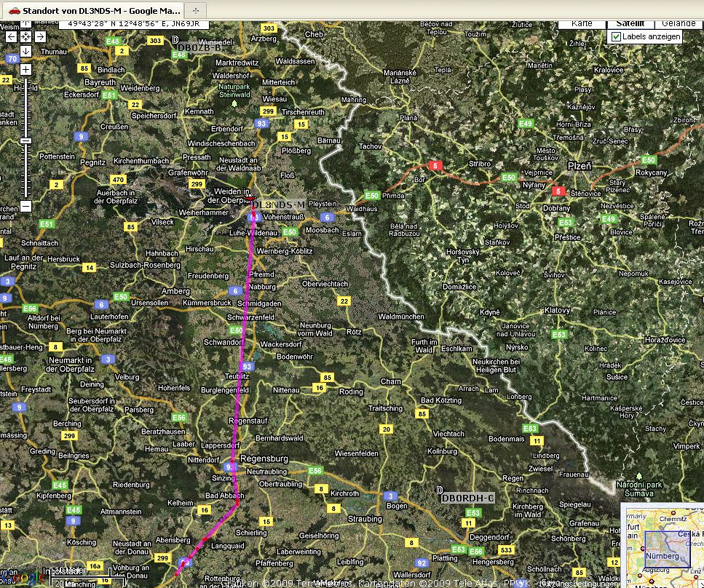Image resolution: width=704 pixels, height=588 pixels.
Task: Click the Sulzbach-Rosenberg town label
Action: pos(145,266)
